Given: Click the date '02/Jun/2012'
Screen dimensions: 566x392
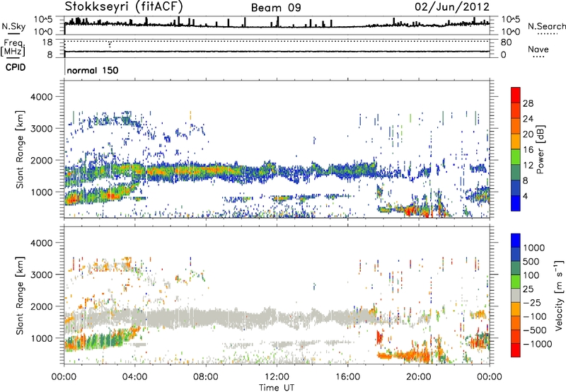Looking at the screenshot, I should pos(452,7).
